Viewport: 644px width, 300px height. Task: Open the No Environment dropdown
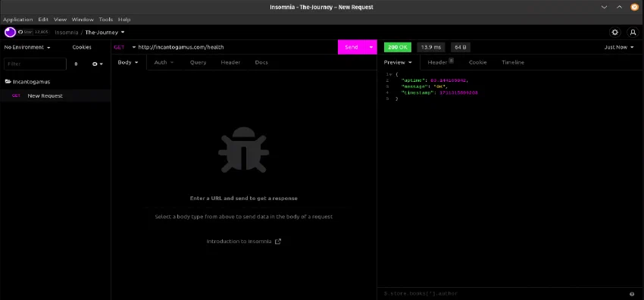27,47
